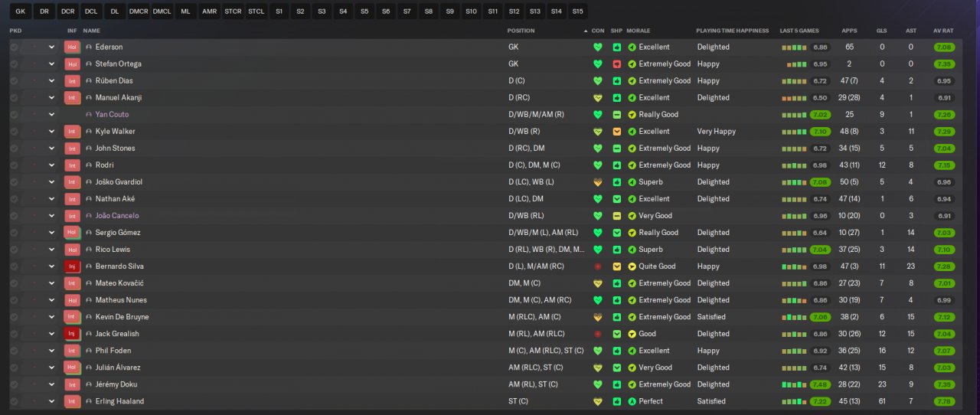Click Sergio Gómez's Really Good morale icon
The width and height of the screenshot is (980, 415).
[632, 233]
